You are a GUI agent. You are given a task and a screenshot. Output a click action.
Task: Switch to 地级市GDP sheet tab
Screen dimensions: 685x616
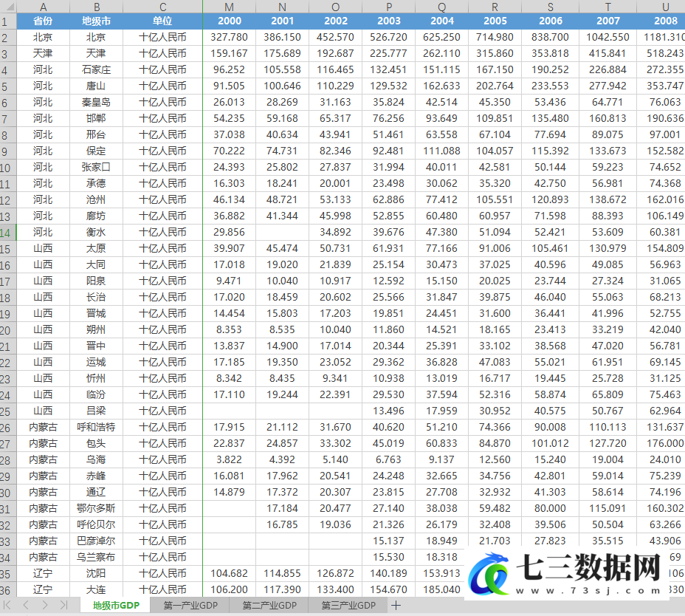point(116,606)
